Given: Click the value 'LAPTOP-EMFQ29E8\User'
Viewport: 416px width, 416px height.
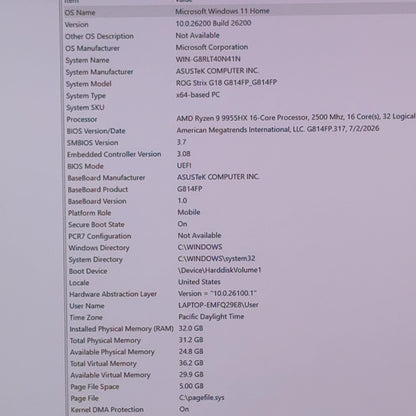Looking at the screenshot, I should coord(218,305).
